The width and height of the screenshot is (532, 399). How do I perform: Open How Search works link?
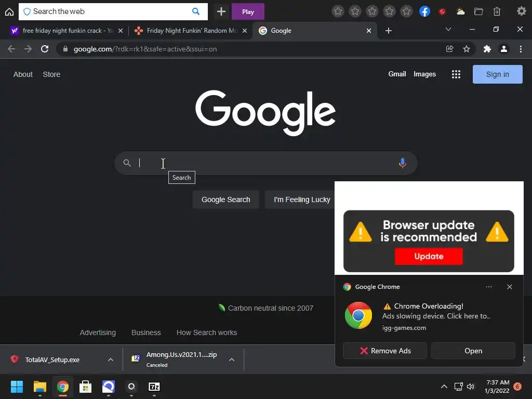[207, 332]
